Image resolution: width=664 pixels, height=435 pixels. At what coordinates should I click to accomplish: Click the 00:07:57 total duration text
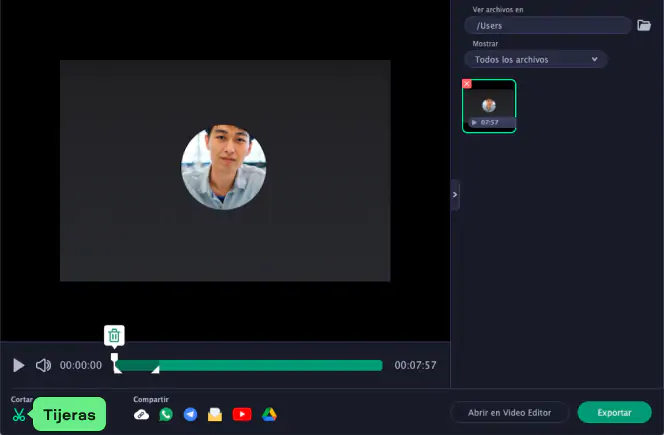[x=415, y=365]
